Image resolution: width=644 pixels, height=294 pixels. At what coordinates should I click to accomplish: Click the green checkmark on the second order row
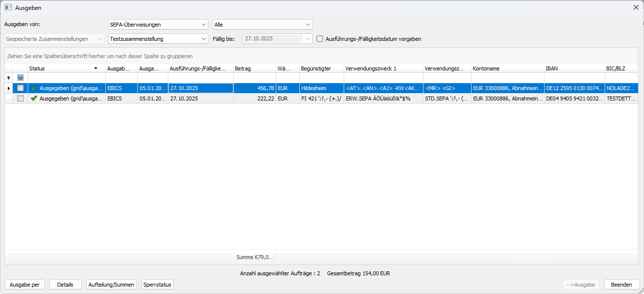[32, 98]
